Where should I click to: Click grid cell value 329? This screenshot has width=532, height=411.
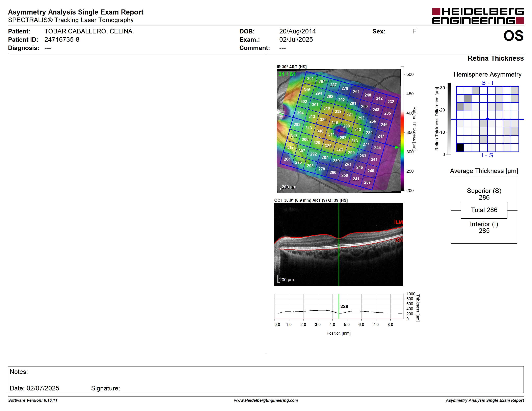[328, 146]
